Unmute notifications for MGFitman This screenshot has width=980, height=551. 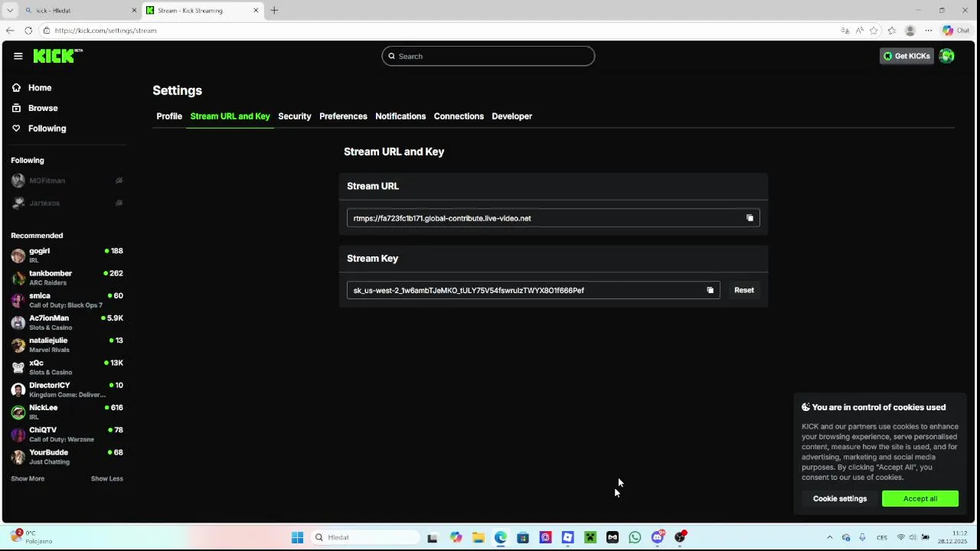click(x=119, y=181)
